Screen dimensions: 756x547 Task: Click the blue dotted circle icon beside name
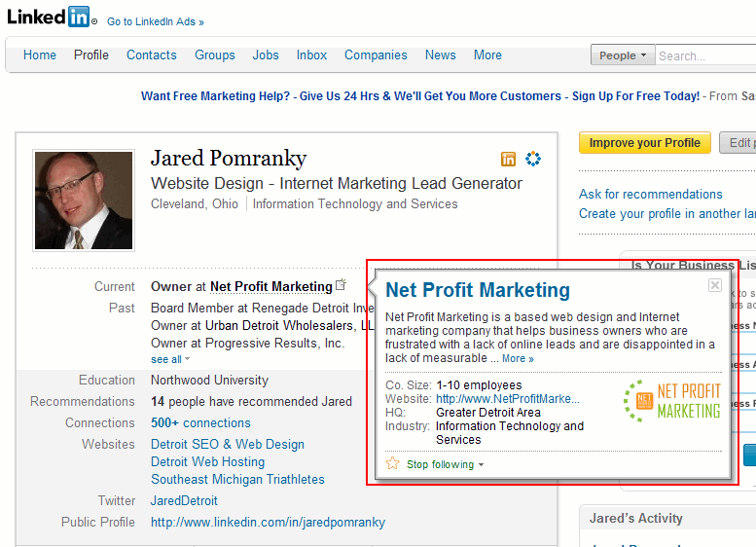pyautogui.click(x=533, y=159)
